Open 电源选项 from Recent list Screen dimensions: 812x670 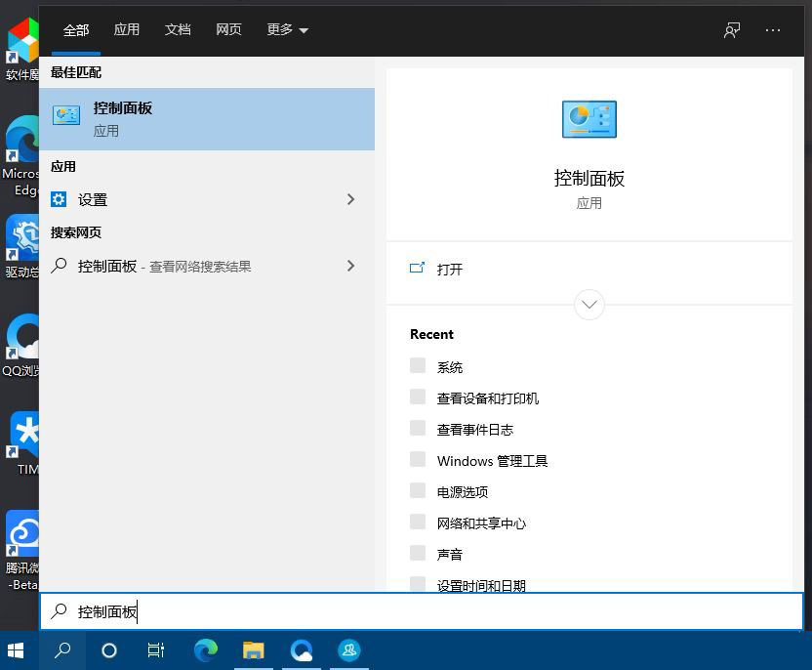pos(463,491)
